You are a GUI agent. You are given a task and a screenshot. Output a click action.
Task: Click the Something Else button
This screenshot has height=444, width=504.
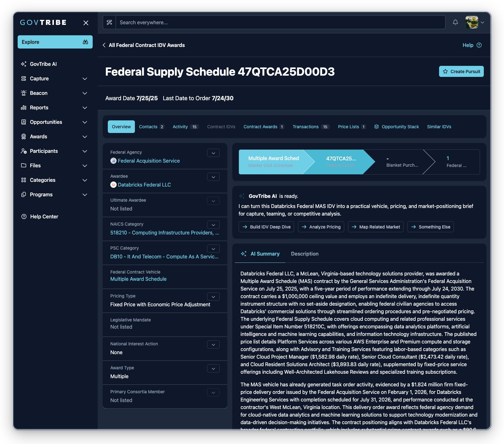pyautogui.click(x=431, y=227)
